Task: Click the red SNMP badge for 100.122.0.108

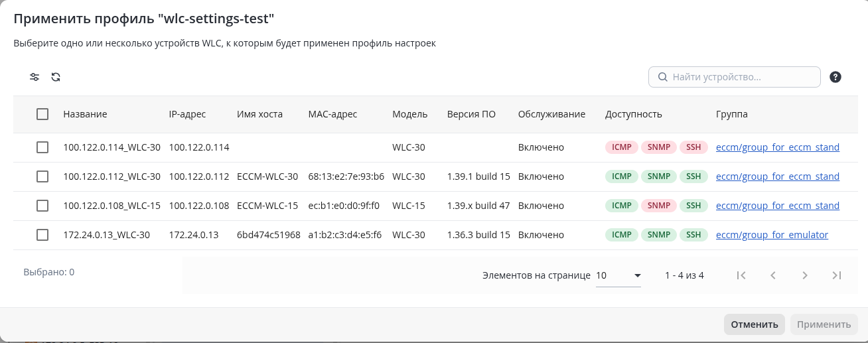Action: point(659,206)
